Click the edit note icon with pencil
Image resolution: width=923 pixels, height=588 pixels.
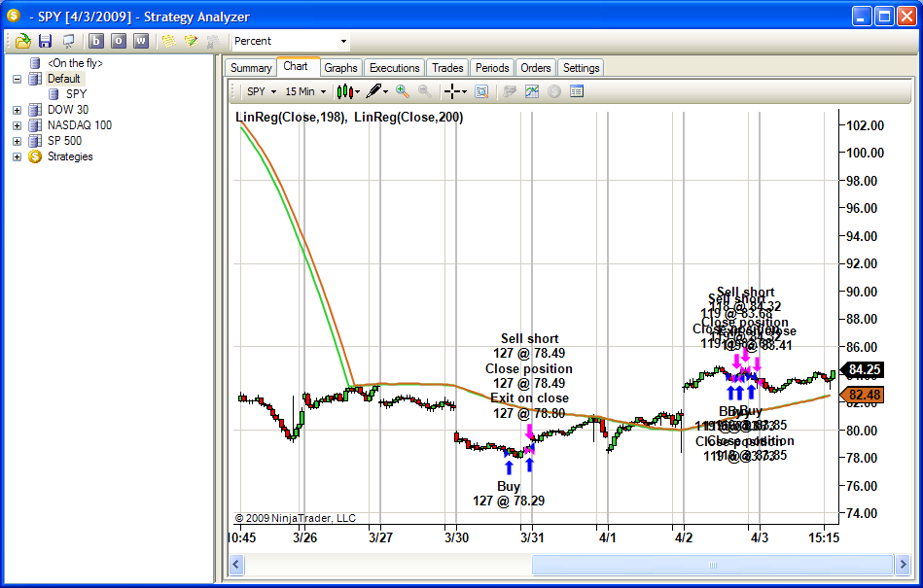tap(192, 41)
